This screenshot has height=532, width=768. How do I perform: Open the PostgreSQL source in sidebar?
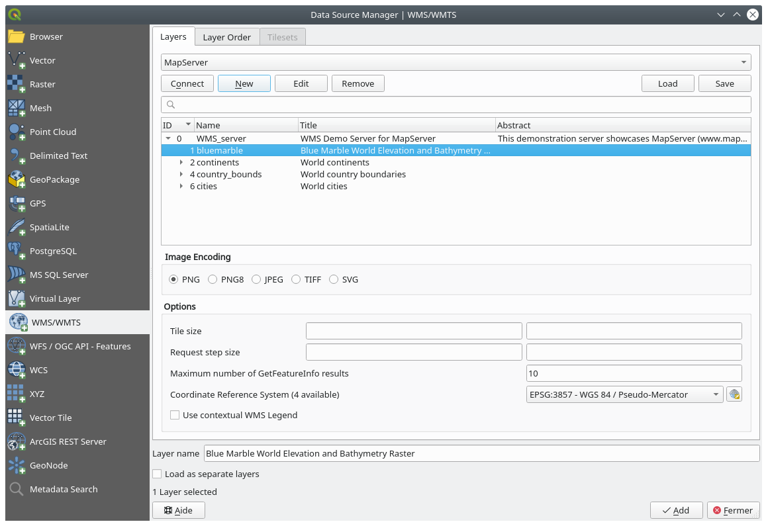[53, 251]
